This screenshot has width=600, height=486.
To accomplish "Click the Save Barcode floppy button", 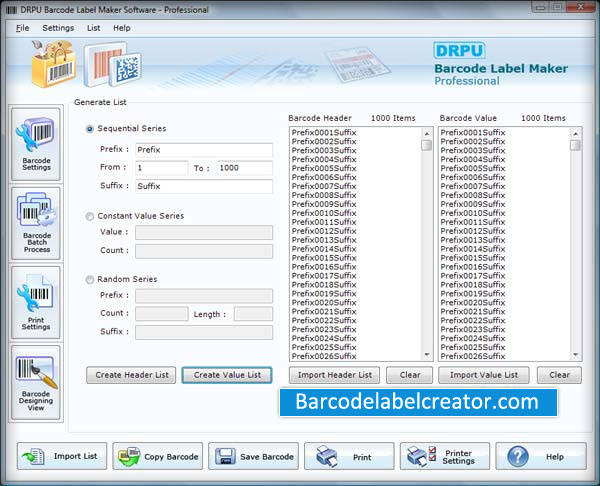I will tap(253, 456).
